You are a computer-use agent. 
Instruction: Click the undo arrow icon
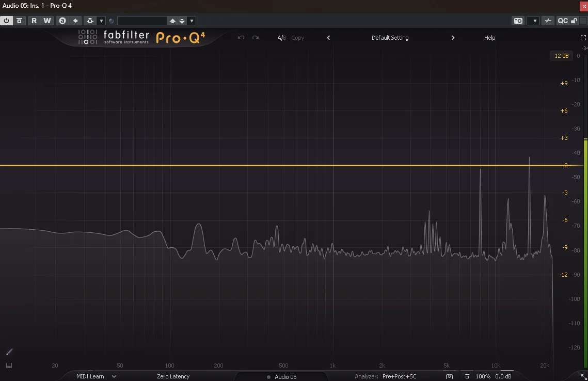tap(241, 38)
